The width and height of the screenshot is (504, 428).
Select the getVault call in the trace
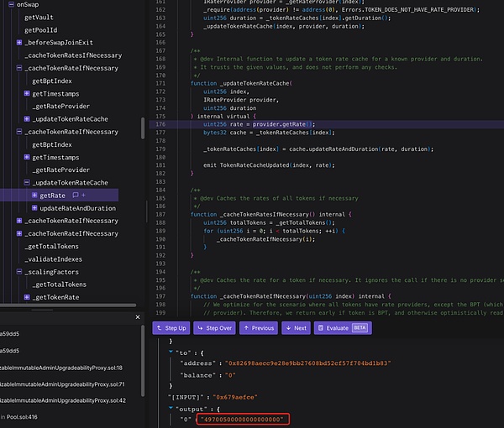click(x=39, y=18)
